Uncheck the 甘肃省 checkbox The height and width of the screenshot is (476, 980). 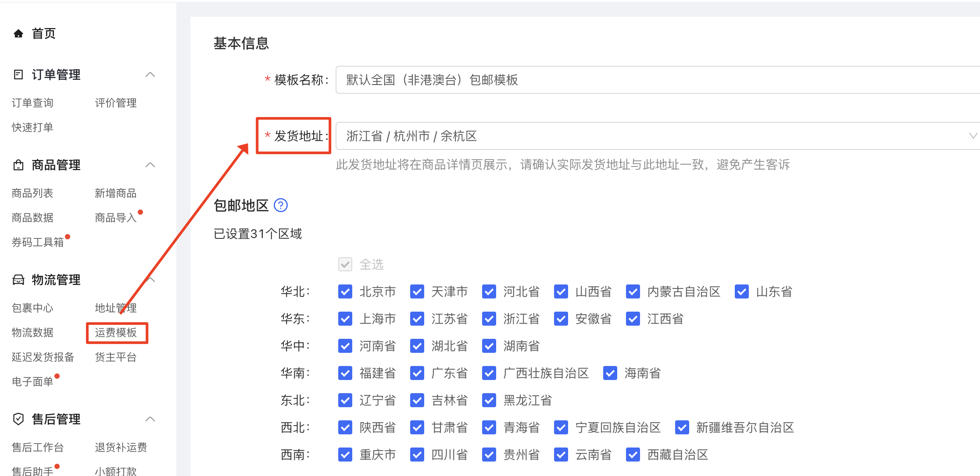tap(417, 427)
